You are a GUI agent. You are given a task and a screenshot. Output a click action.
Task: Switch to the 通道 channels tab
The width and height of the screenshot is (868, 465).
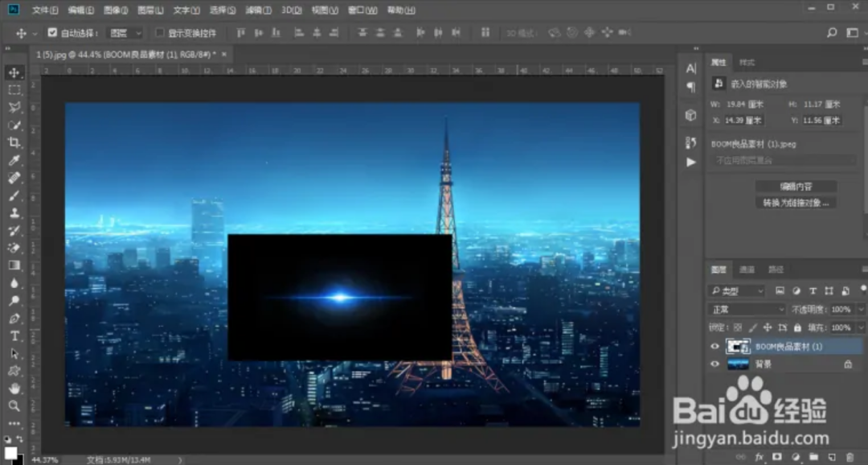tap(747, 270)
